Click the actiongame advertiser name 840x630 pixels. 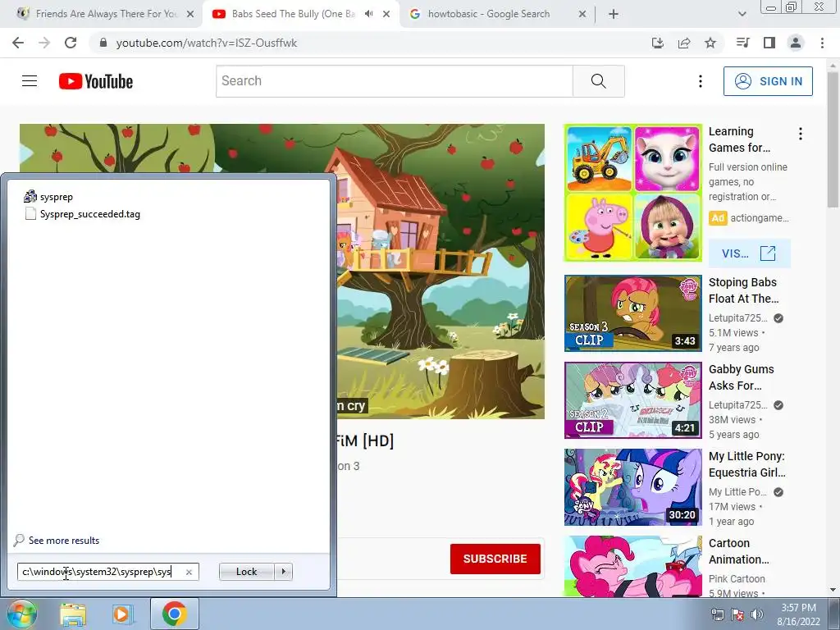point(760,218)
